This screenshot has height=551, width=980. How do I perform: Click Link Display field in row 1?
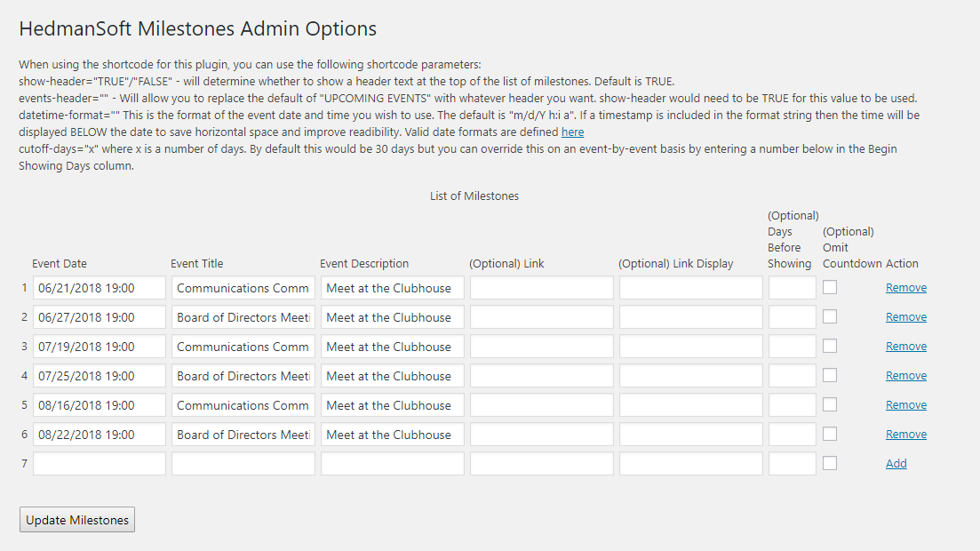[x=691, y=288]
